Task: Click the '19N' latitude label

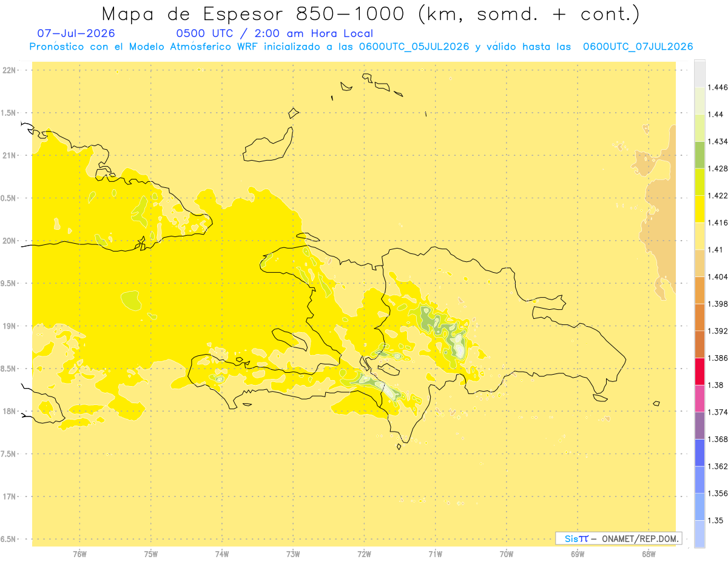Action: [10, 326]
